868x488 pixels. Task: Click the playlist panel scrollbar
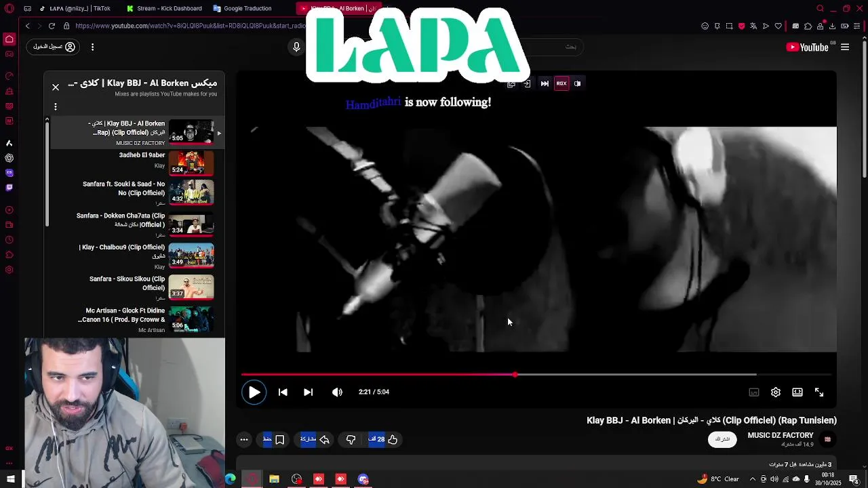click(x=47, y=173)
